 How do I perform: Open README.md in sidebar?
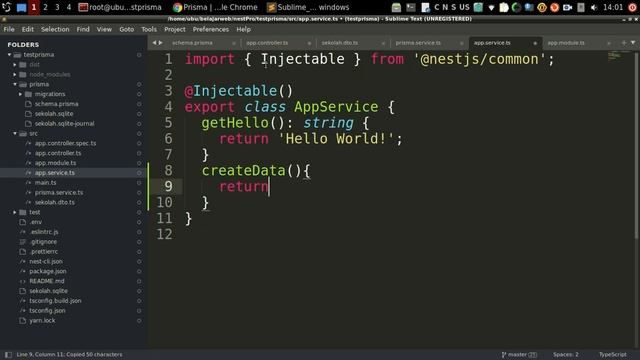pyautogui.click(x=47, y=281)
